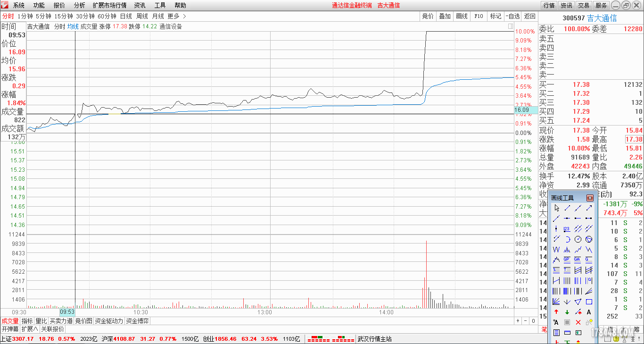
Task: Click the 服务 service button
Action: 601,6
